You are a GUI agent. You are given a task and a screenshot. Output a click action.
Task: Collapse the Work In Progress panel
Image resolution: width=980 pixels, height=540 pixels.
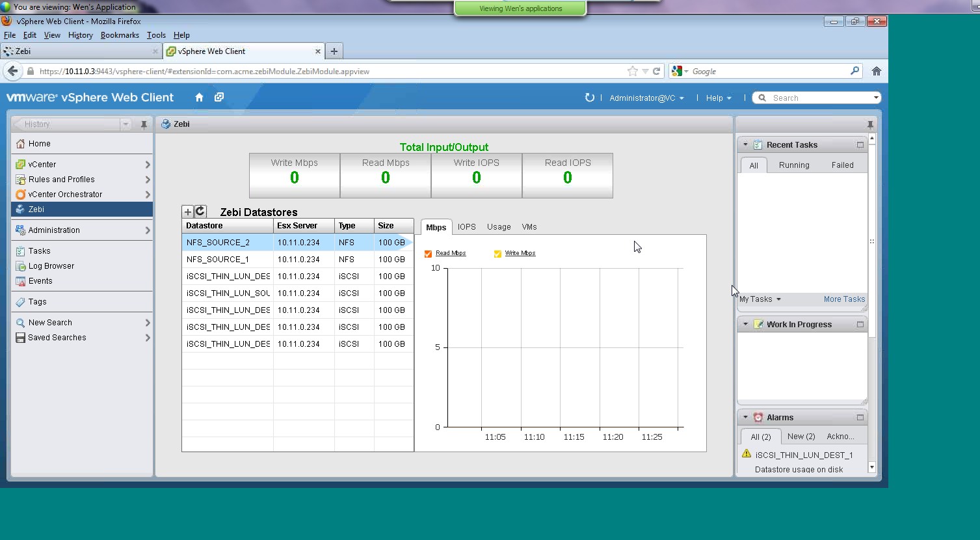[x=745, y=325]
